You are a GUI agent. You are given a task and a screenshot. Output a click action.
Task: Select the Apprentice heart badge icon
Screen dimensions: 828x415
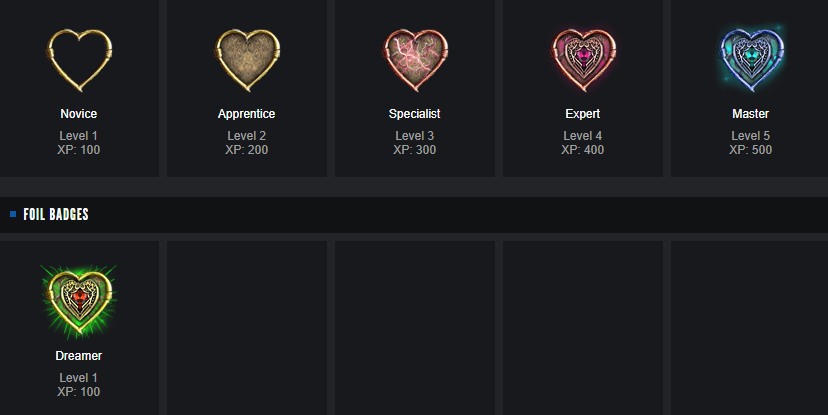coord(247,59)
